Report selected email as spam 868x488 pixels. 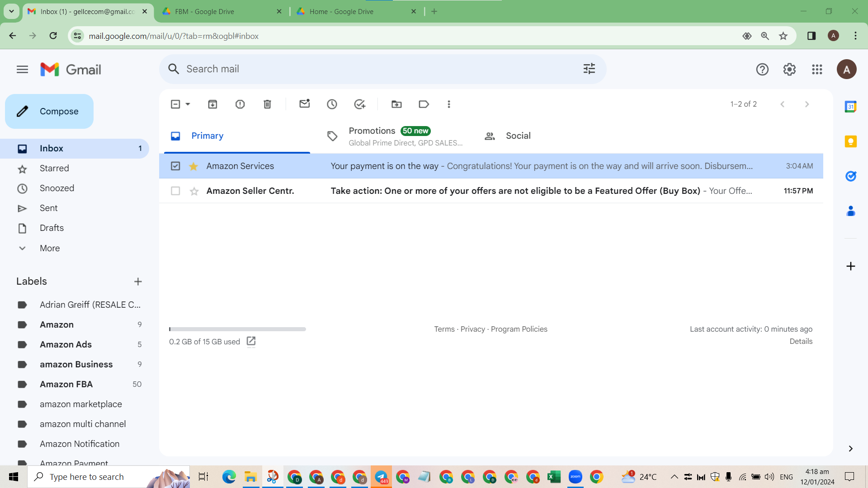(240, 104)
